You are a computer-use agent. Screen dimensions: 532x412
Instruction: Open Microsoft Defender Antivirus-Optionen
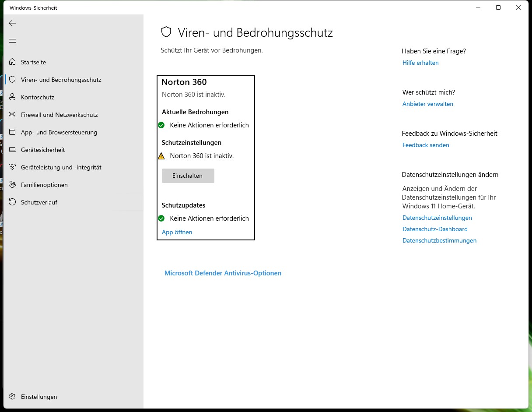point(223,273)
